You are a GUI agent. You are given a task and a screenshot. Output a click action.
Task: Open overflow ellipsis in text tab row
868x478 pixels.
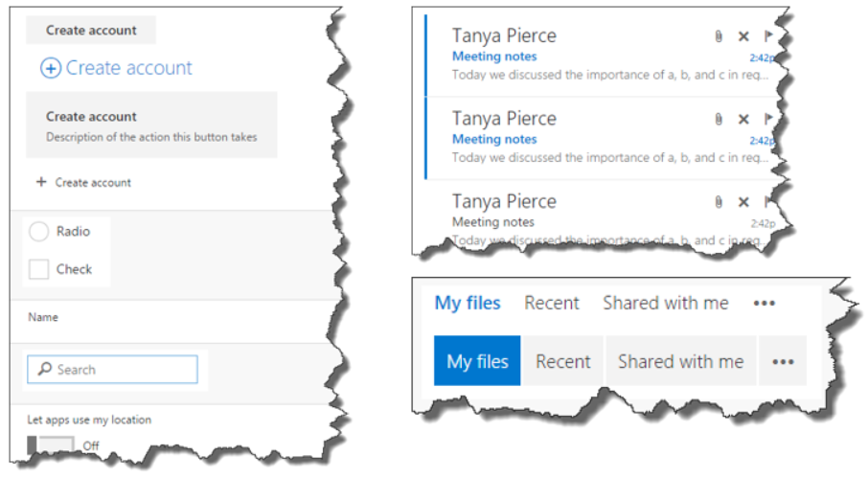(764, 304)
